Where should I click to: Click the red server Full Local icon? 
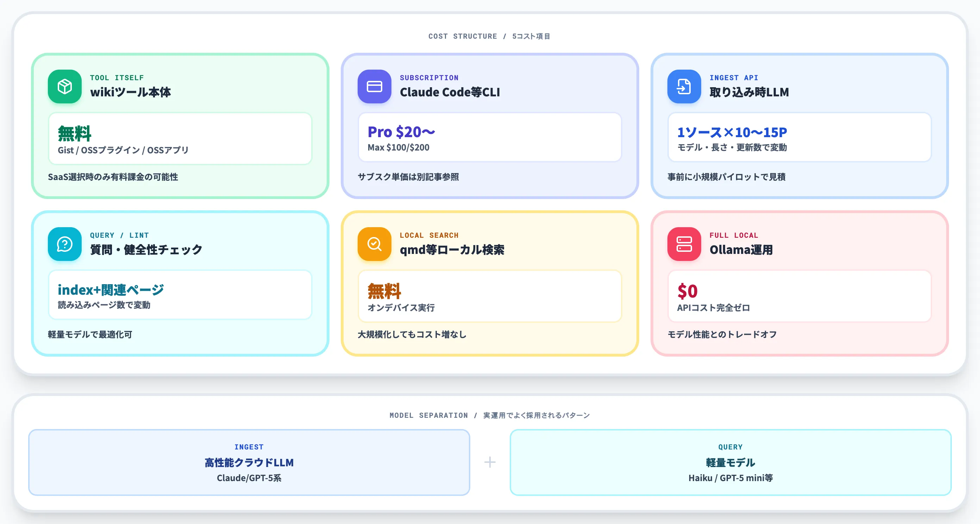point(684,244)
